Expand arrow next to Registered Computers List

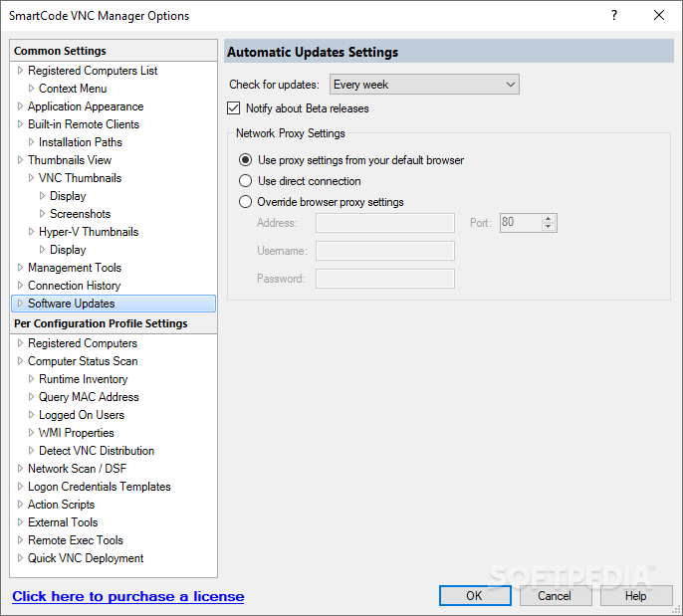(20, 70)
